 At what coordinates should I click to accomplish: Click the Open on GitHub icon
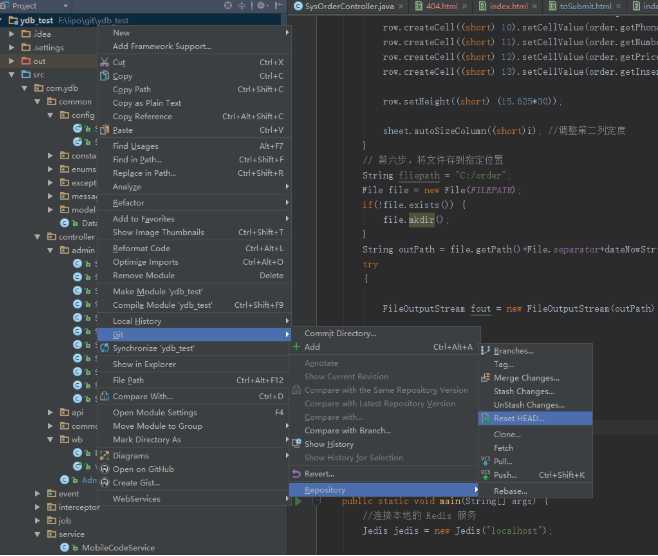[x=103, y=469]
